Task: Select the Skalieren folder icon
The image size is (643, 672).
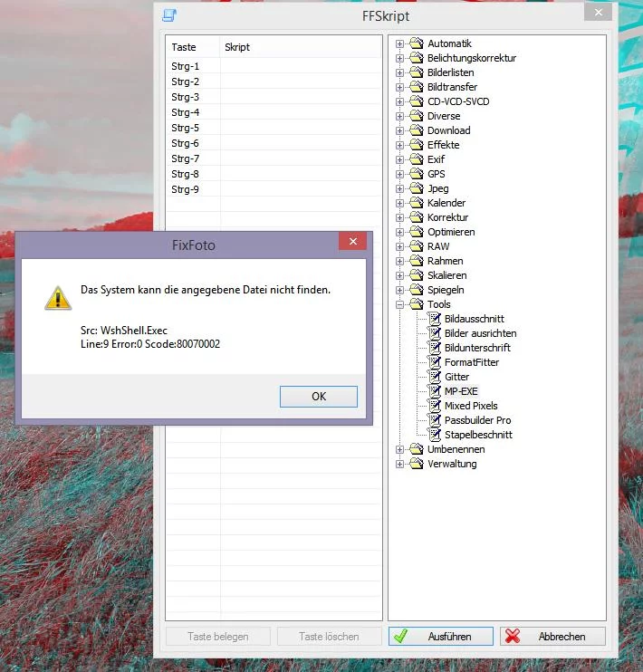Action: click(417, 275)
